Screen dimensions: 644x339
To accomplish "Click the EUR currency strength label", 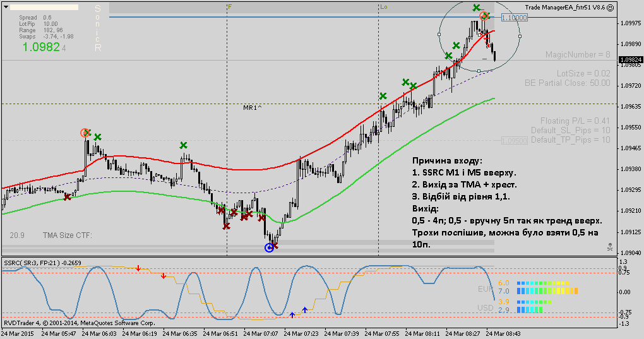I will click(x=486, y=289).
